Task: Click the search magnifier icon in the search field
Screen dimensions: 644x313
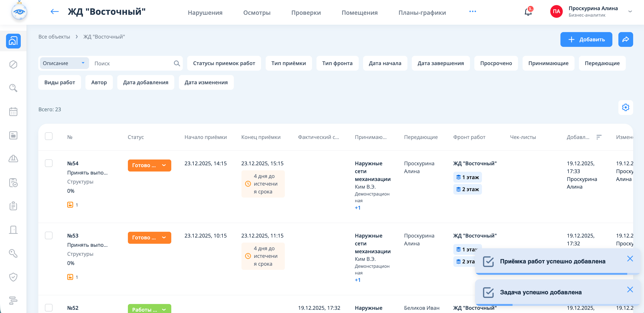Action: click(x=177, y=63)
